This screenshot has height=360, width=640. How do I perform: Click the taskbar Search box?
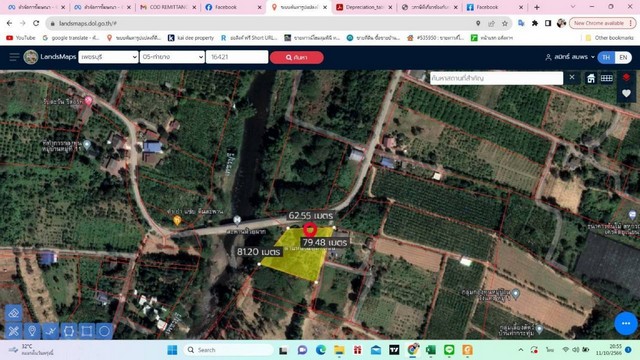click(x=229, y=350)
